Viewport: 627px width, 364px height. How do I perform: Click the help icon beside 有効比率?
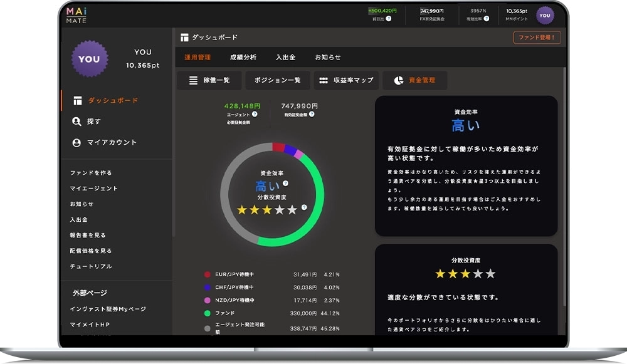pos(486,19)
